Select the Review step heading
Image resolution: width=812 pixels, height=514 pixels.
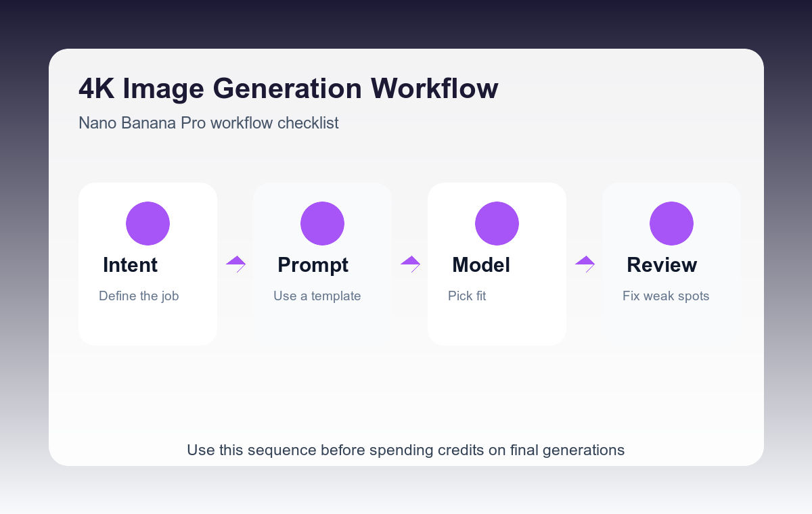[662, 265]
